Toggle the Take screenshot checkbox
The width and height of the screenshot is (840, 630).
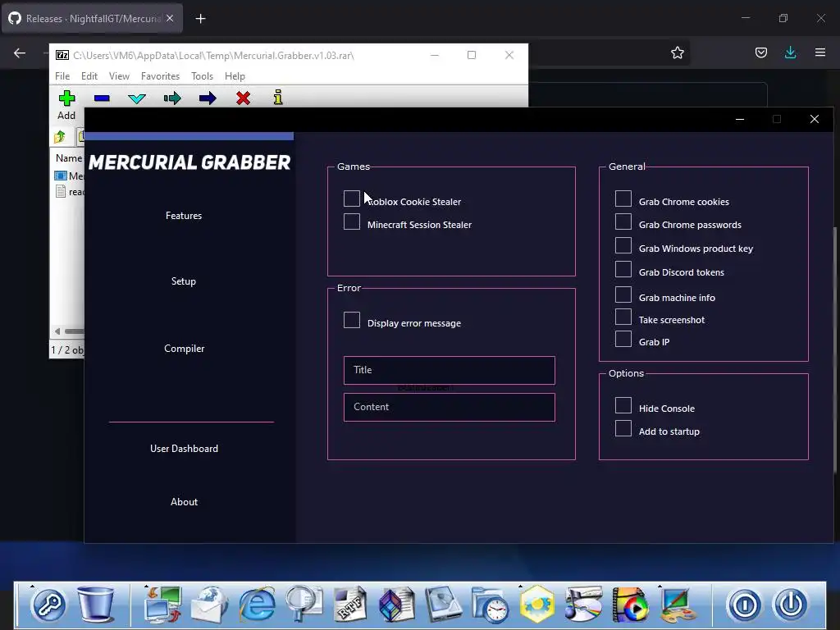(x=623, y=317)
